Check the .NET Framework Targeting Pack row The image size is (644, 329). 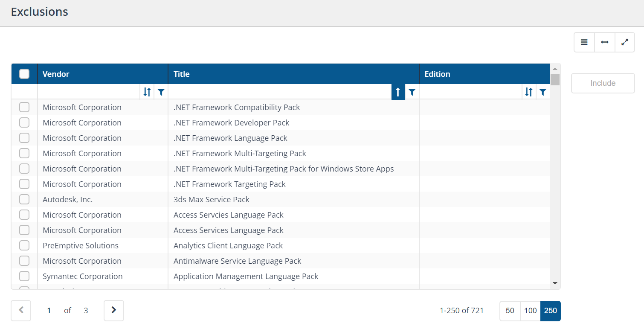24,184
